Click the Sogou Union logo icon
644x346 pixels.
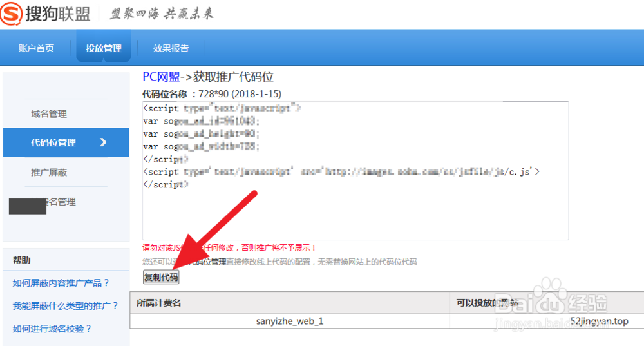[x=11, y=14]
